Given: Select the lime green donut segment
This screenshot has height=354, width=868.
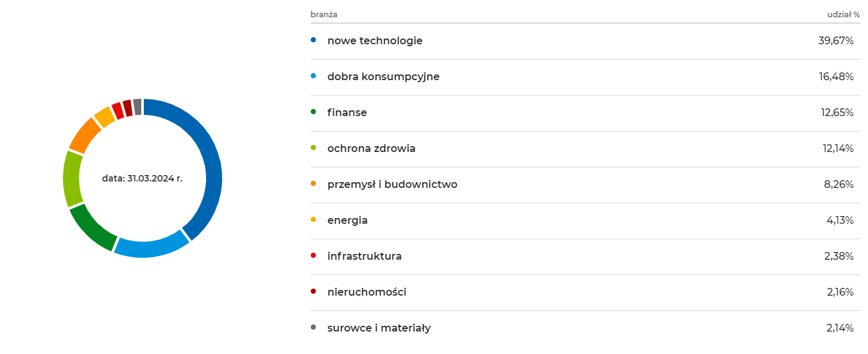Looking at the screenshot, I should (x=73, y=178).
